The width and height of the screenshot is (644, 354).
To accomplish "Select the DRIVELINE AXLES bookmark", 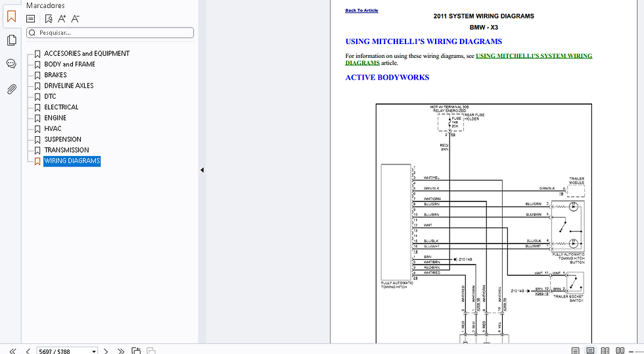I will pos(69,86).
